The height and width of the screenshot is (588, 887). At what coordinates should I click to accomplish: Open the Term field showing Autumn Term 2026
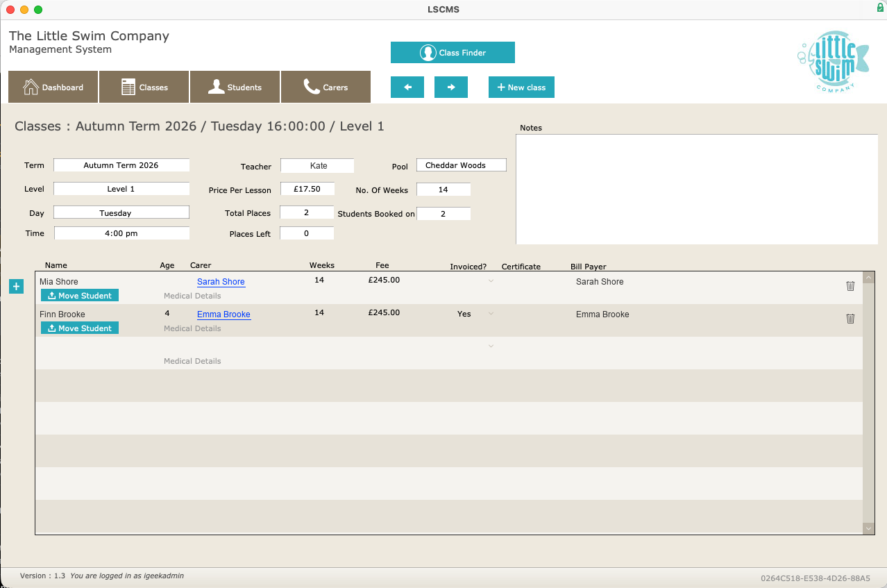pyautogui.click(x=121, y=165)
